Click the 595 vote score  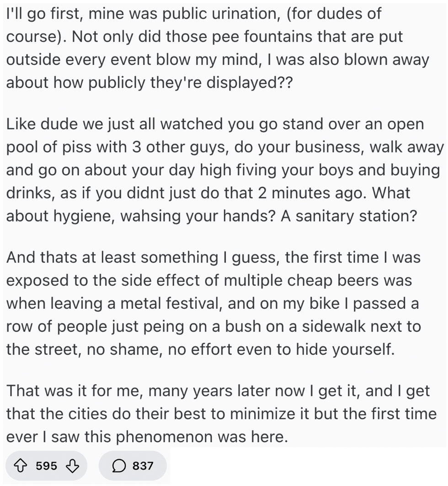(x=47, y=466)
